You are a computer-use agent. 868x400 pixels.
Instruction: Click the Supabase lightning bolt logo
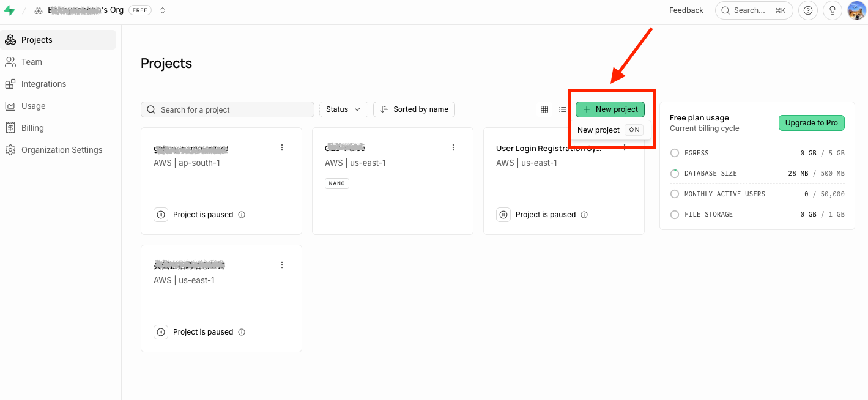(9, 10)
